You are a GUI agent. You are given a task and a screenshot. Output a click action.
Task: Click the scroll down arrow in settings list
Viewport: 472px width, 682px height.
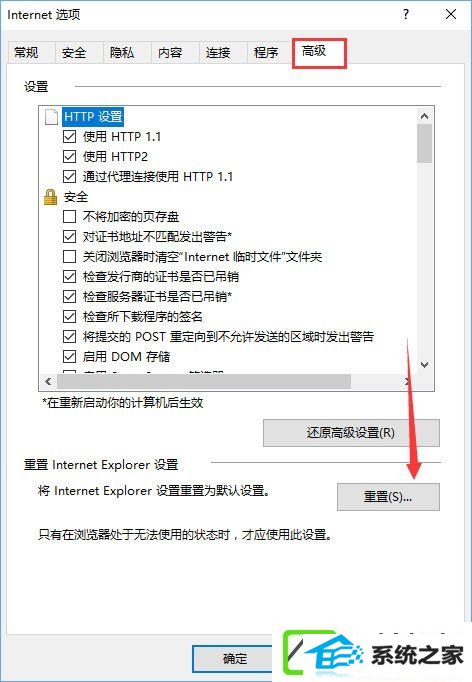pyautogui.click(x=425, y=364)
